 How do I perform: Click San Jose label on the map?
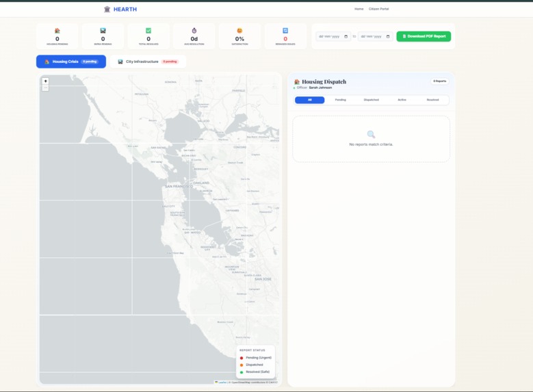coord(263,279)
